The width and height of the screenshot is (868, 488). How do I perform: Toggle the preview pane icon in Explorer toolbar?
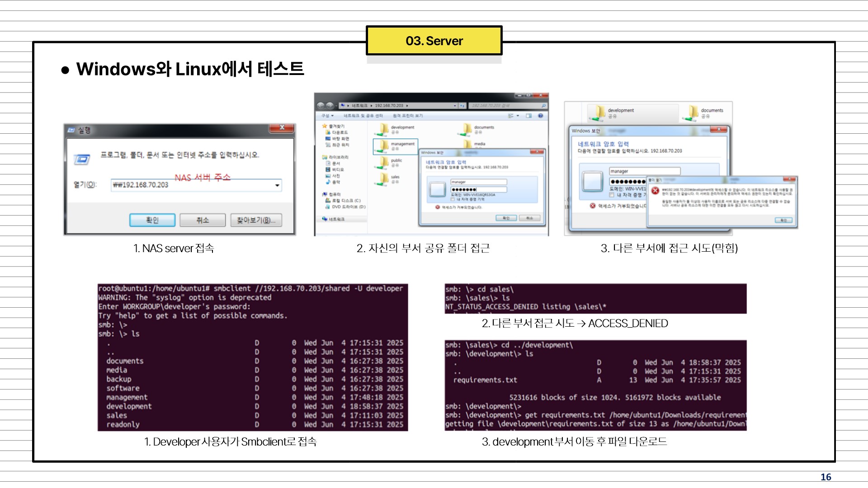pyautogui.click(x=528, y=116)
